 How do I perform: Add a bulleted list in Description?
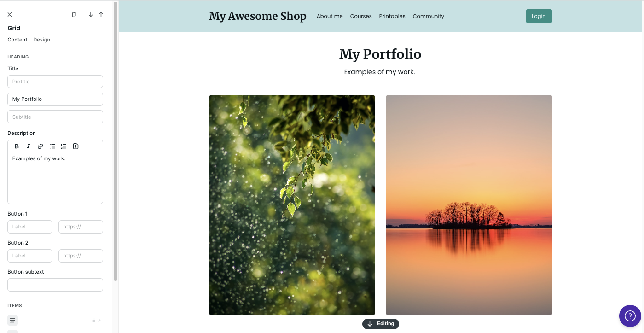[52, 146]
